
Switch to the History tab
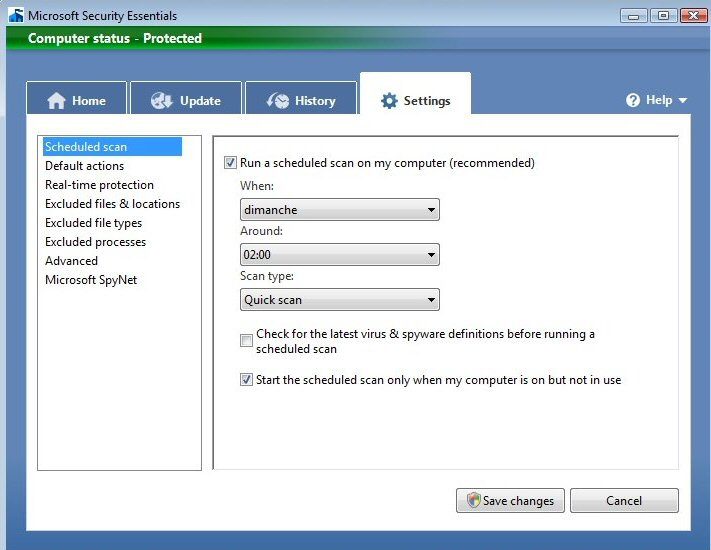point(301,97)
